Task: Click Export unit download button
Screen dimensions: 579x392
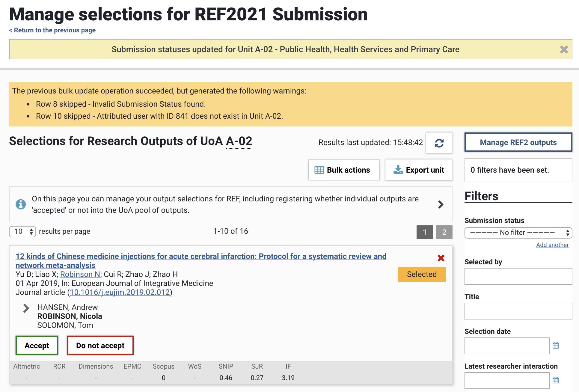Action: point(419,170)
